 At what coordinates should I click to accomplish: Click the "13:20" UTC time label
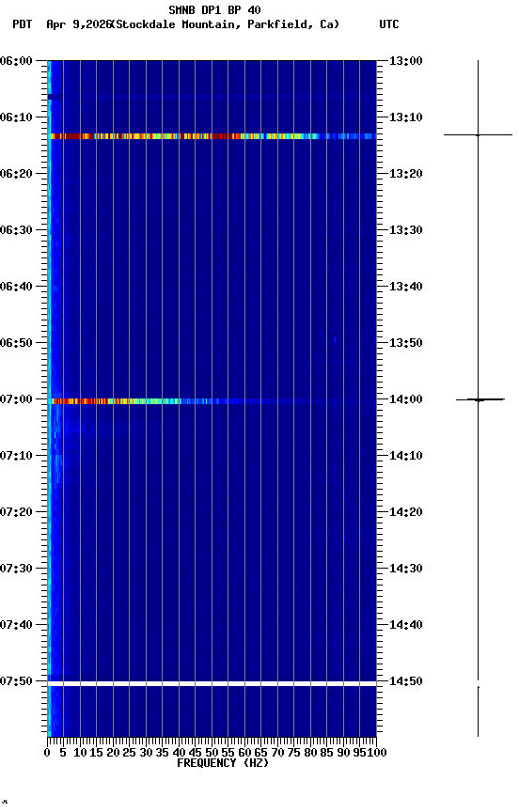click(x=406, y=174)
